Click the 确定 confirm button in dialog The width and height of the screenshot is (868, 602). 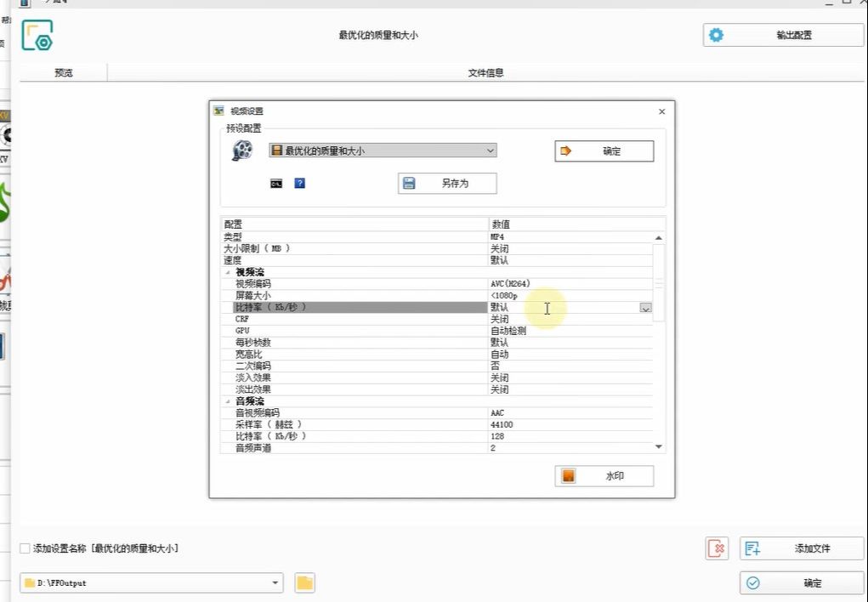coord(604,150)
